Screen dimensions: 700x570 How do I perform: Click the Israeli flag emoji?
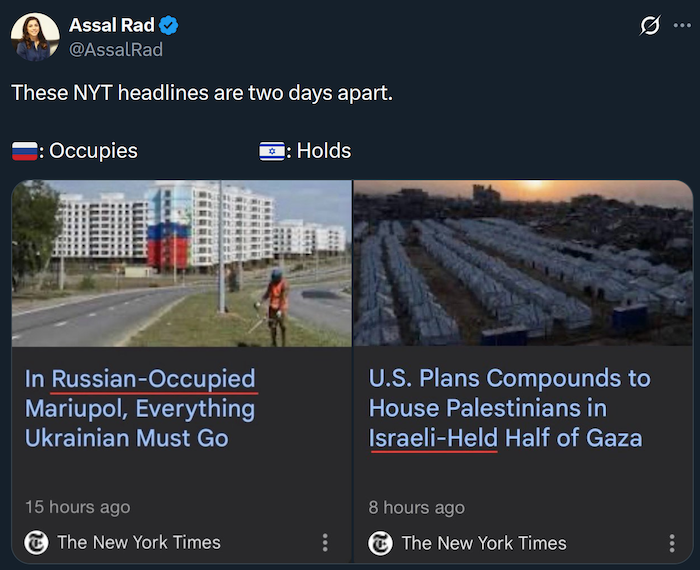tap(271, 152)
